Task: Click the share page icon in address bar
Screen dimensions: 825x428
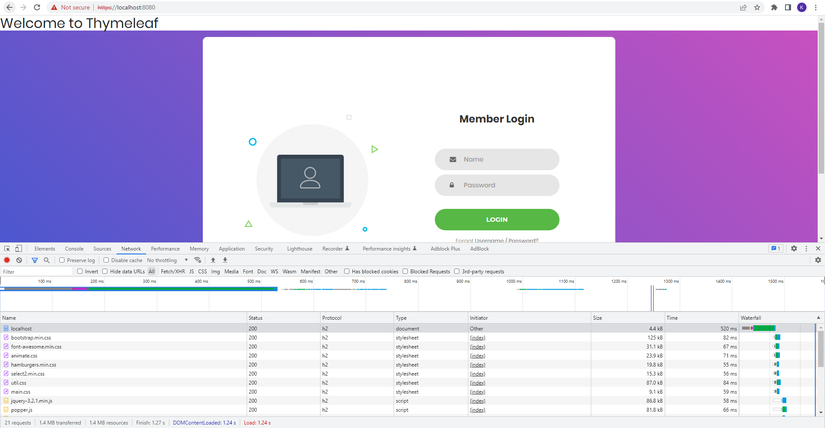Action: [x=743, y=7]
